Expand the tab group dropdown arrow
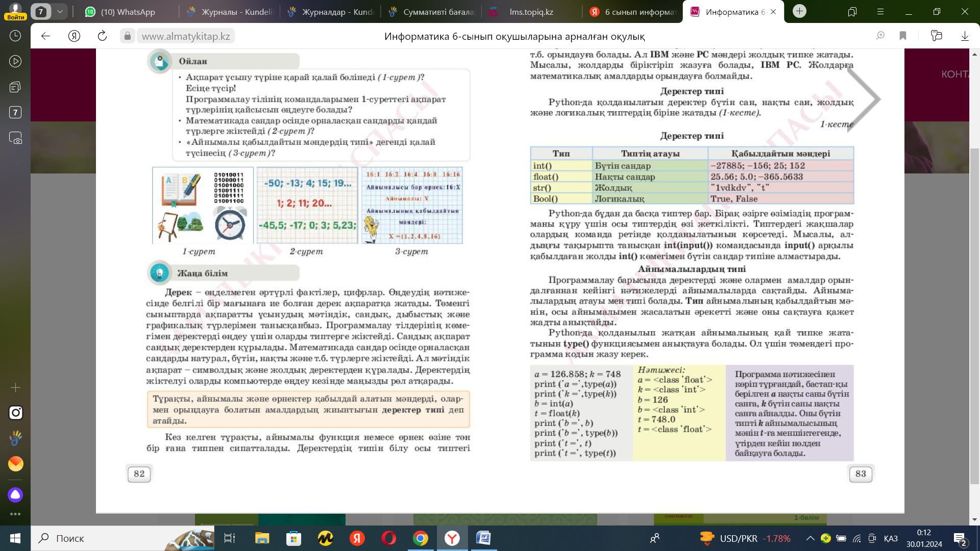This screenshot has height=551, width=980. point(60,11)
